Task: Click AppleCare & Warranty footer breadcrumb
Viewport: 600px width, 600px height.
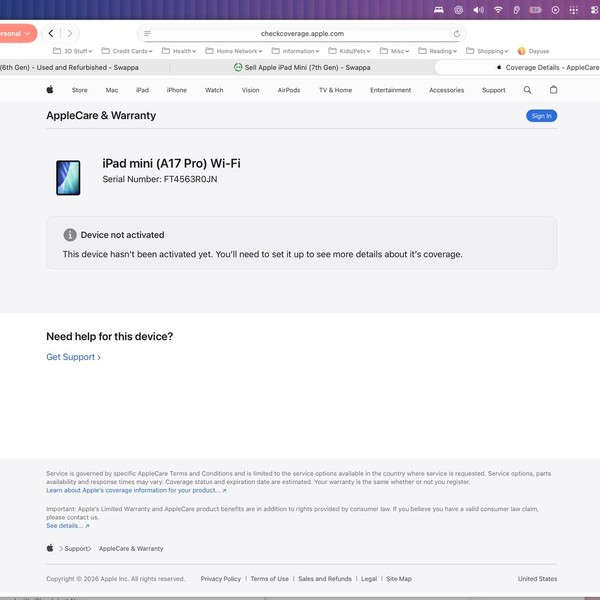Action: [131, 548]
